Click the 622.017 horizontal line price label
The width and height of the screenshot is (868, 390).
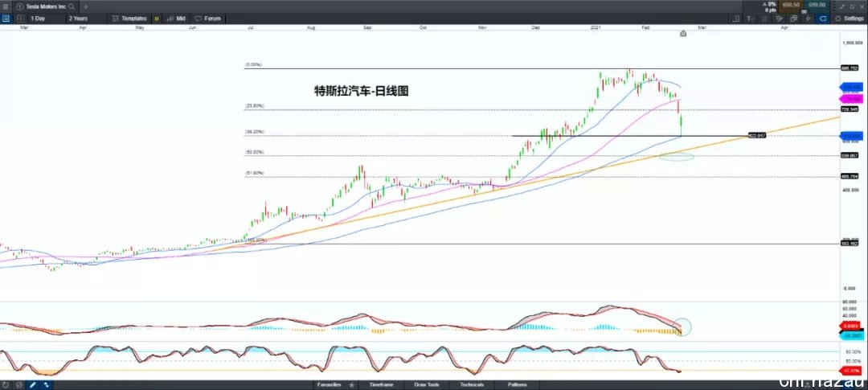click(x=757, y=135)
